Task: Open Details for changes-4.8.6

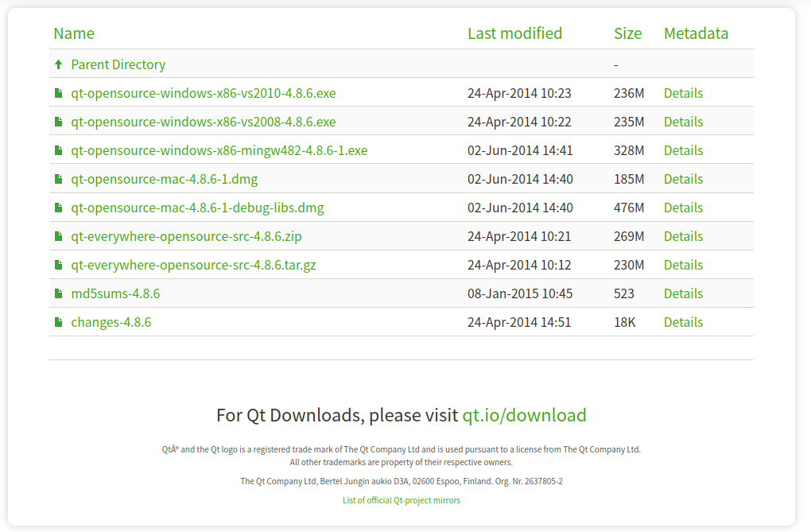Action: click(x=683, y=322)
